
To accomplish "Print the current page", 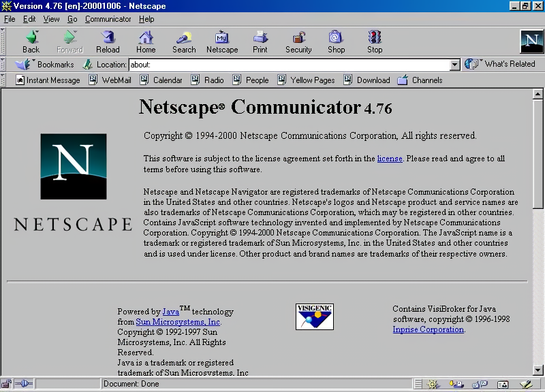I will 260,41.
